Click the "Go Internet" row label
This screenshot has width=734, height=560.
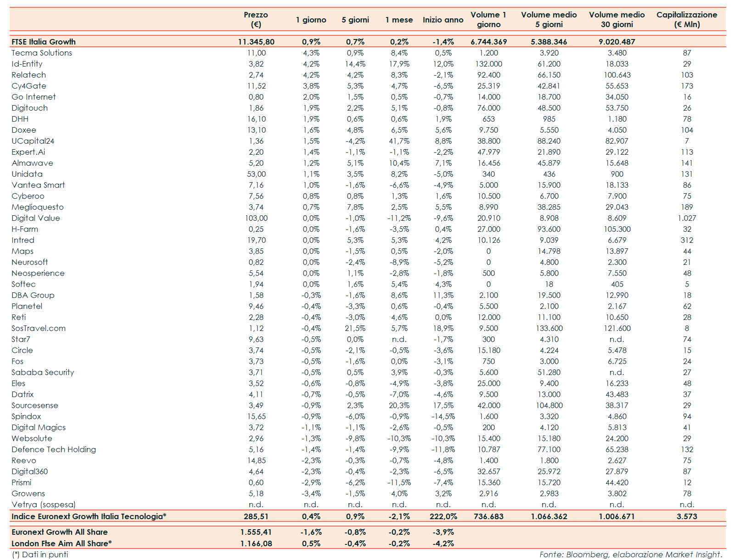[34, 97]
